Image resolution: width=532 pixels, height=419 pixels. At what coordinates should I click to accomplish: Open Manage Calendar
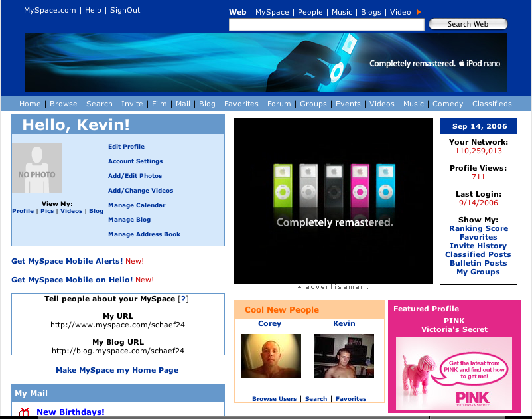click(x=137, y=205)
